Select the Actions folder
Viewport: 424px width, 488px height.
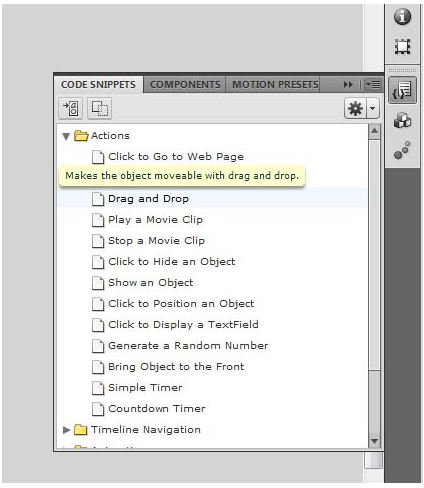click(110, 136)
